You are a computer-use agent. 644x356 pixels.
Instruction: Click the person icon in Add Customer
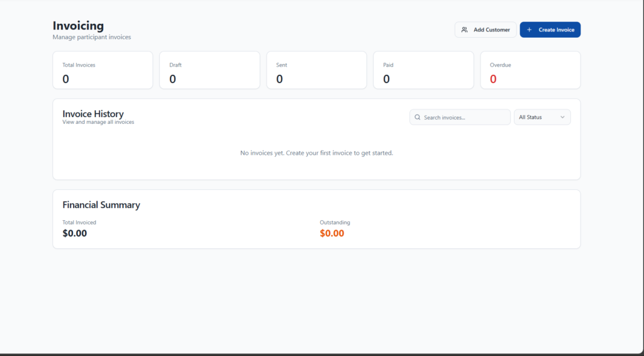click(x=464, y=30)
